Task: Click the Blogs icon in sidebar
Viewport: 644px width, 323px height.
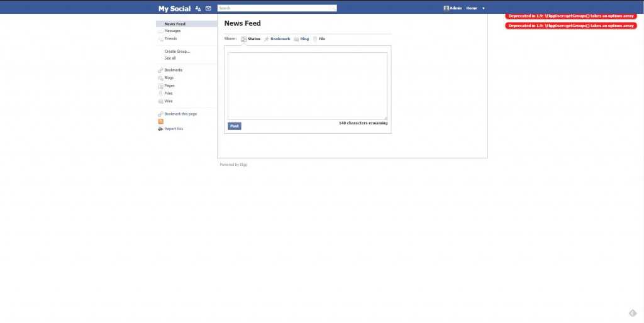Action: (x=160, y=78)
